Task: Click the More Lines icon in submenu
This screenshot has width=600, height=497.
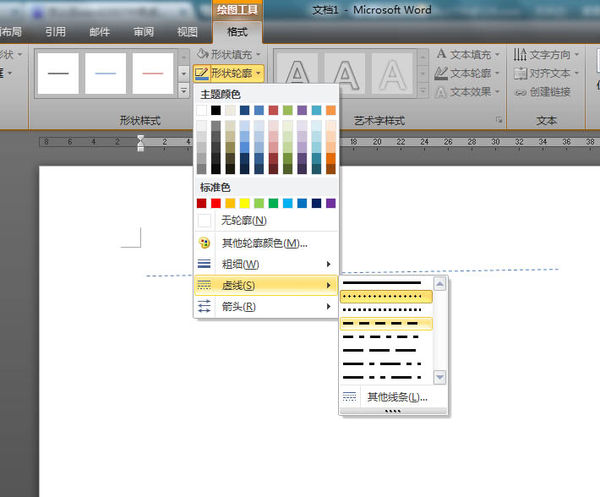Action: click(349, 397)
